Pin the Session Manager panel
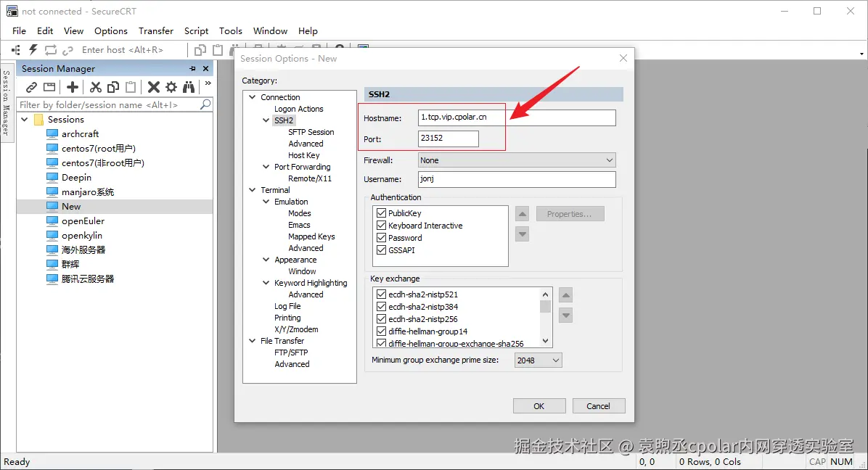 click(x=192, y=69)
